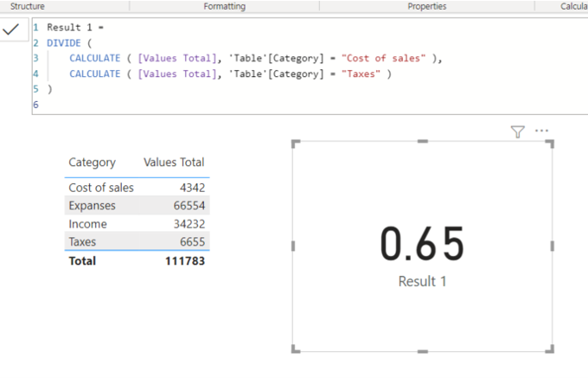Select the Income row label
The image size is (588, 378).
coord(87,224)
